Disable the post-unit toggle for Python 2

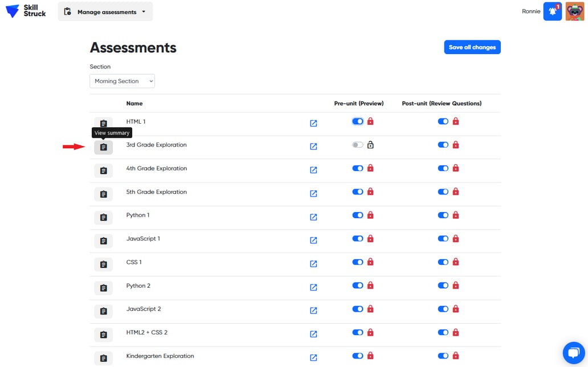[443, 286]
